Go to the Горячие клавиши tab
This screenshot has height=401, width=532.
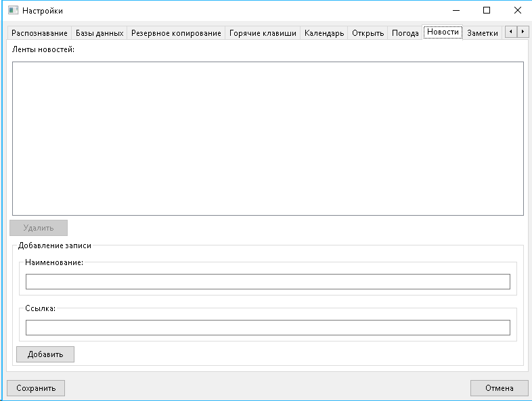(263, 33)
